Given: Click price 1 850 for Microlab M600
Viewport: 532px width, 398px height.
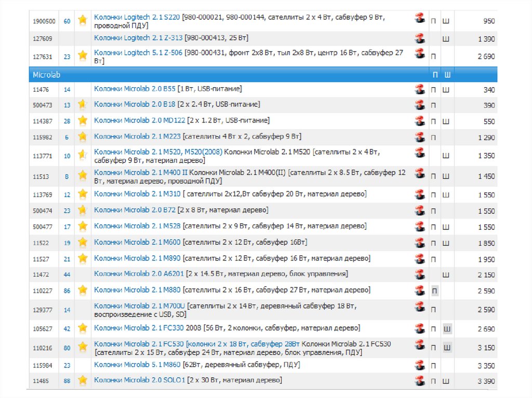Looking at the screenshot, I should pos(486,243).
